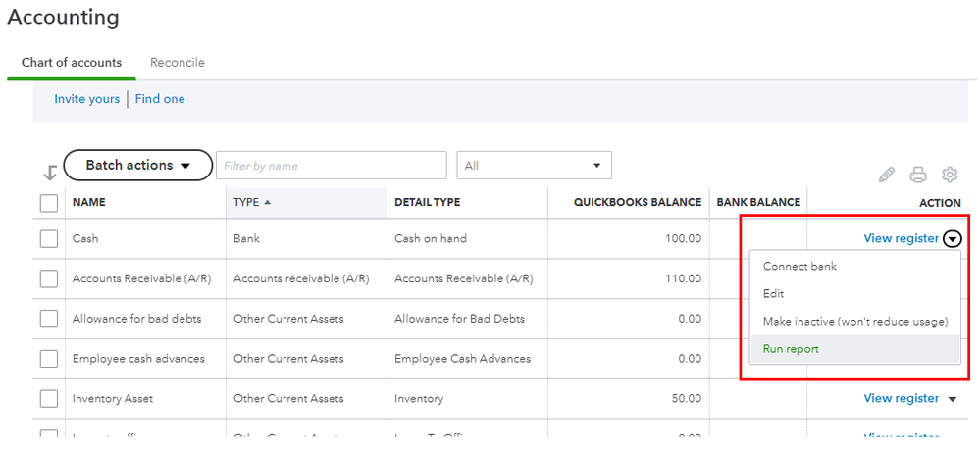Click the Invite yours link
This screenshot has width=980, height=452.
(86, 99)
